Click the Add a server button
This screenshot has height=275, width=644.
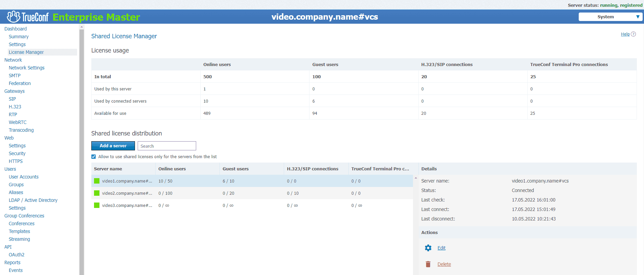pos(113,146)
